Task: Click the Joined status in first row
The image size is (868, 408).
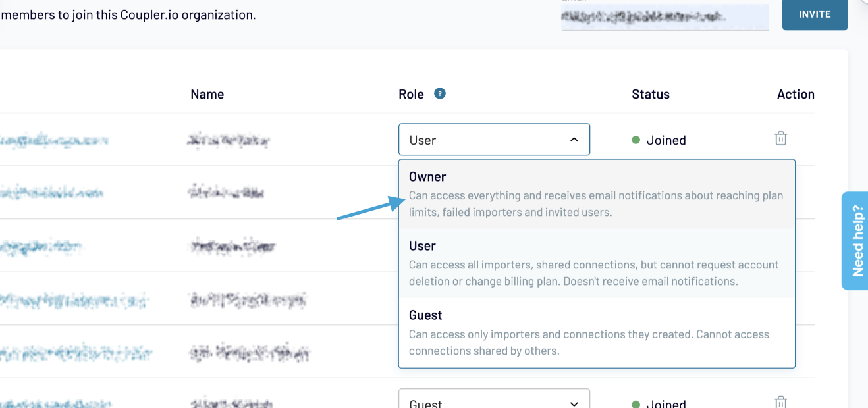Action: click(x=659, y=140)
